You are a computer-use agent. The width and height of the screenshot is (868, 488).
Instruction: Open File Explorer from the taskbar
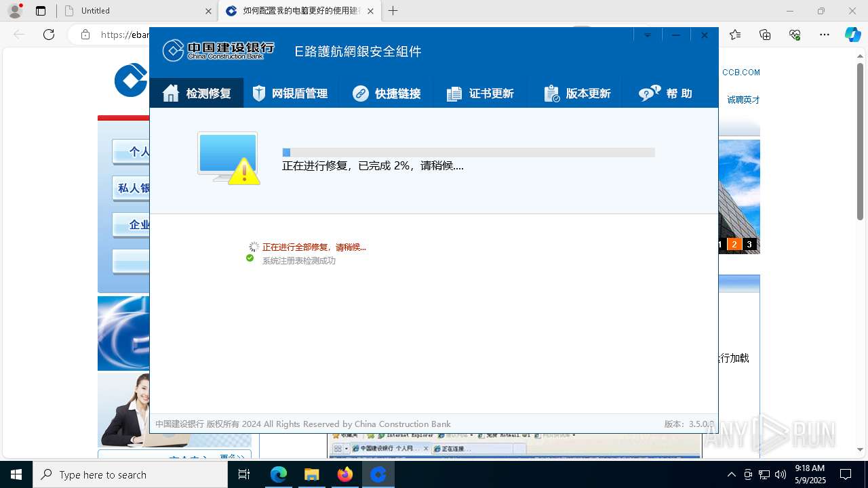coord(312,474)
